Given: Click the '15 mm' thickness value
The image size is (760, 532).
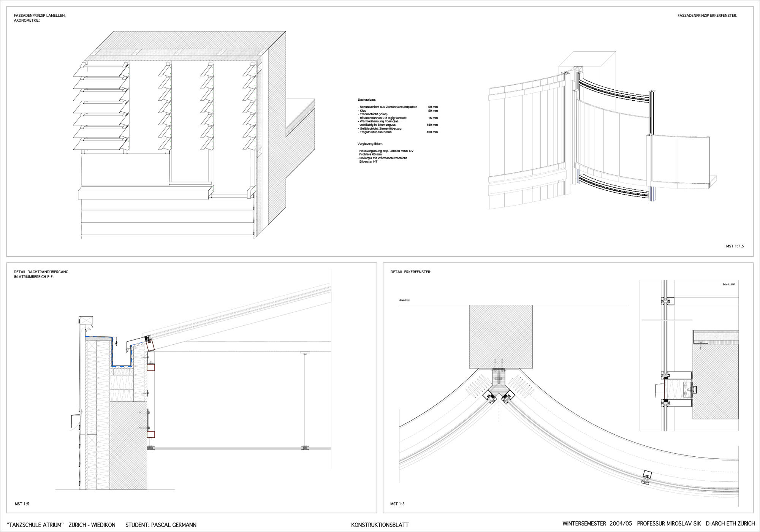Looking at the screenshot, I should [x=433, y=118].
